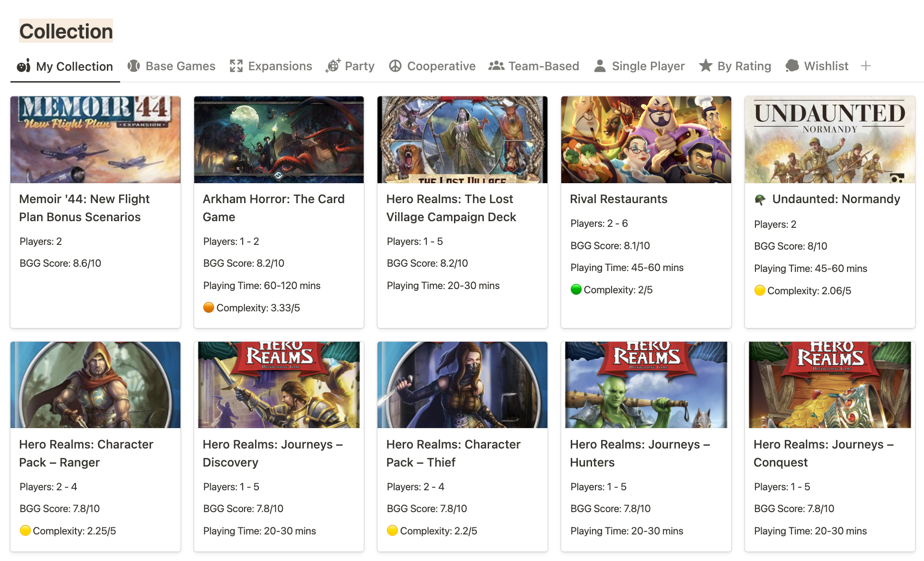924x561 pixels.
Task: Click the cloud icon beside Wishlist
Action: tap(792, 66)
